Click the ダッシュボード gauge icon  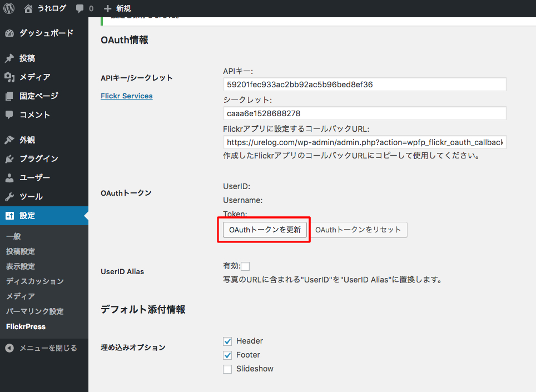pyautogui.click(x=9, y=33)
